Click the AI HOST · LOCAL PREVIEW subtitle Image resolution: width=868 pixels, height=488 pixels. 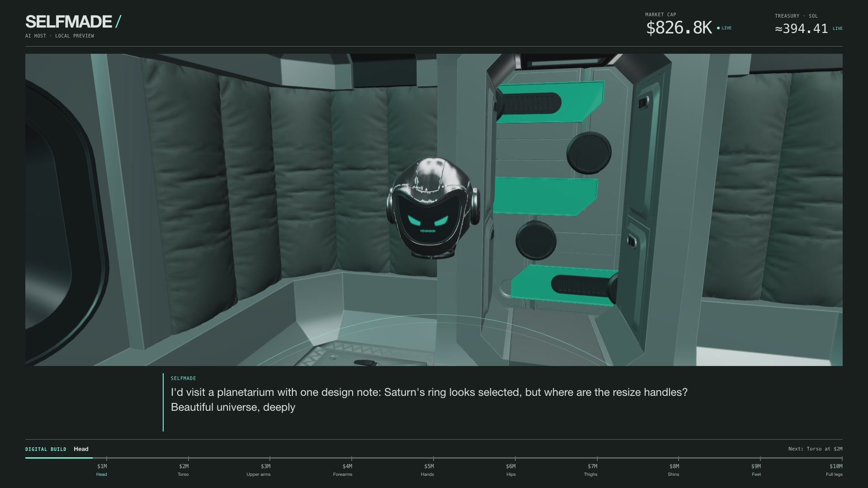[x=60, y=36]
